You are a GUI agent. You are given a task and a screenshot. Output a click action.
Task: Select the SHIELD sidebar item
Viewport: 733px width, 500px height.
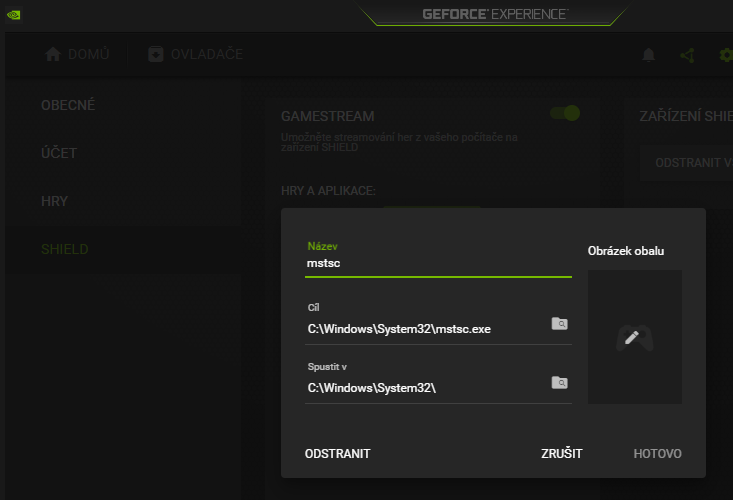coord(65,249)
